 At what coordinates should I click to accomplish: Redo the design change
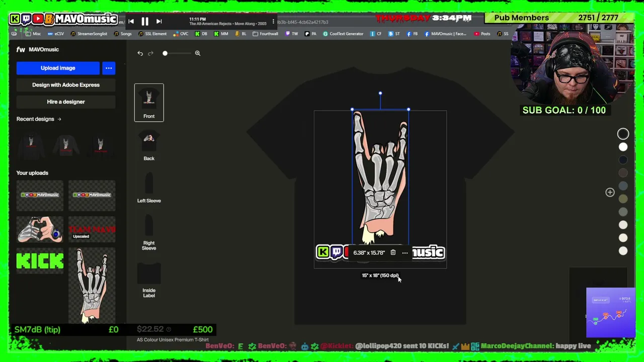[150, 53]
